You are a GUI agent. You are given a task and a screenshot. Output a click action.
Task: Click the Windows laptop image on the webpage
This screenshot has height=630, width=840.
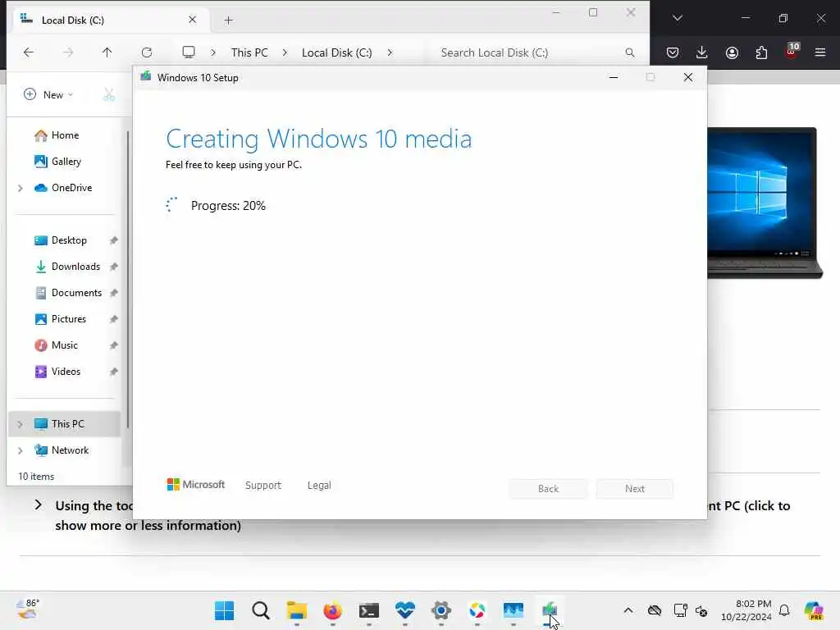point(764,203)
